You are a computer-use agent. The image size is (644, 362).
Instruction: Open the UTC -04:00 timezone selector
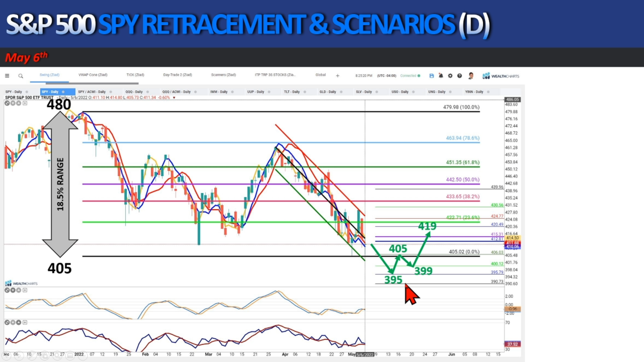coord(387,76)
